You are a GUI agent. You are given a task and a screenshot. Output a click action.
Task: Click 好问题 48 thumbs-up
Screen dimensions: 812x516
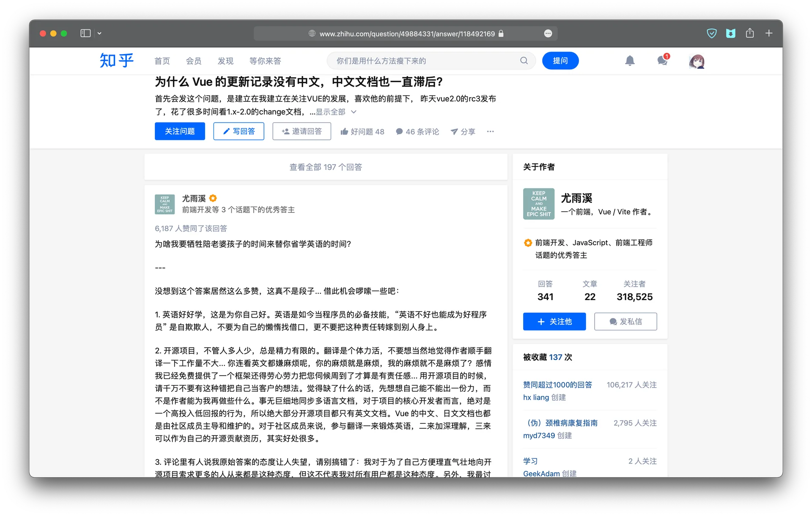(362, 131)
